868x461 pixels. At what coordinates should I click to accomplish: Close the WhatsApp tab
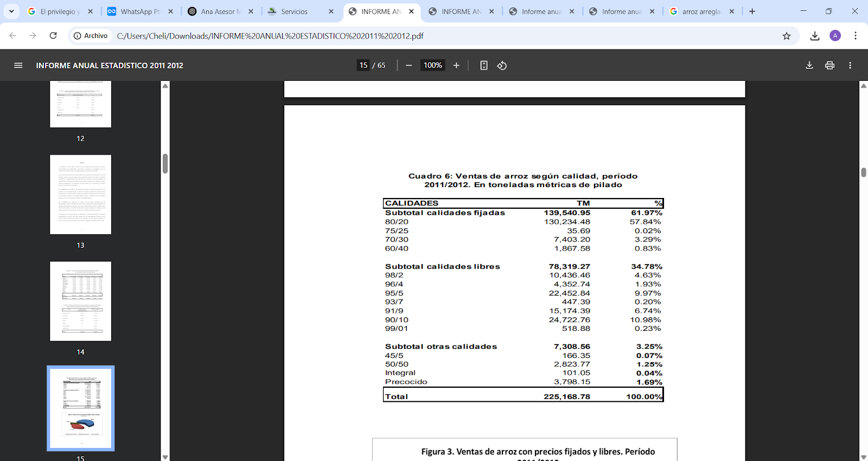(170, 11)
